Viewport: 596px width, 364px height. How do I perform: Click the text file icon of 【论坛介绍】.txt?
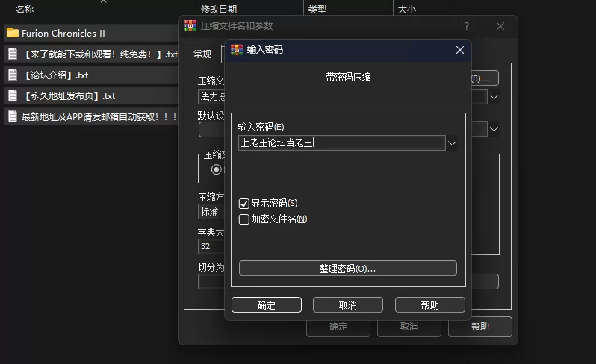[x=13, y=75]
